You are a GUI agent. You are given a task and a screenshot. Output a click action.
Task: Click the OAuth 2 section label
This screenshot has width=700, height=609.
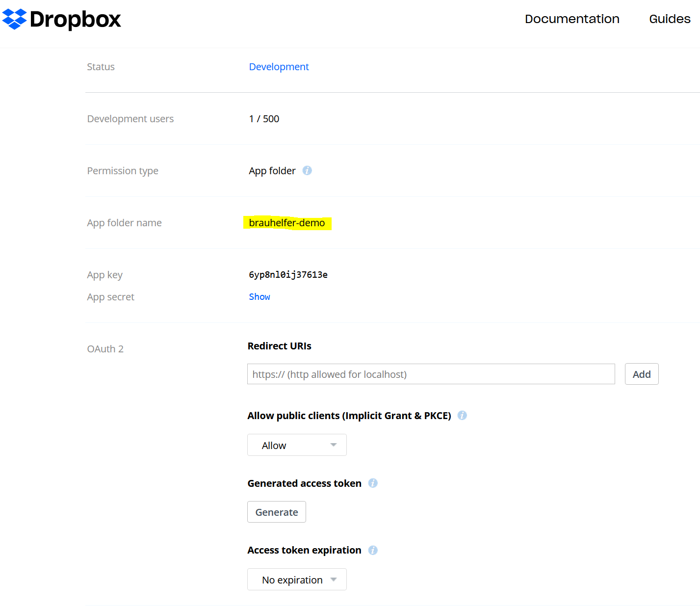pos(105,349)
